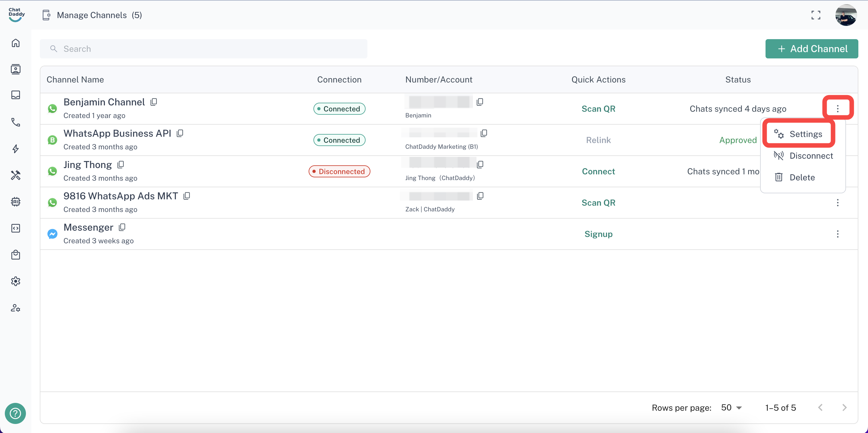Open the Team management sidebar icon
Viewport: 868px width, 433px height.
pyautogui.click(x=15, y=308)
